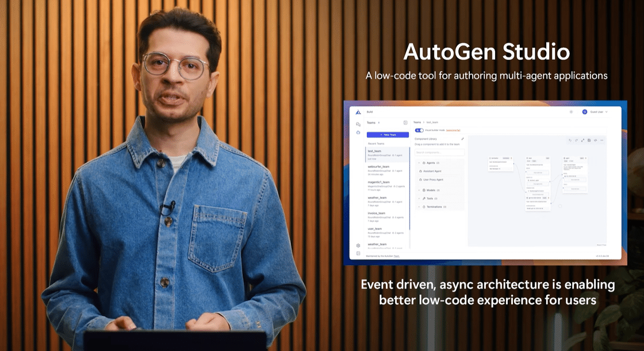Click the save icon above the team canvas
Viewport: 644px width, 351px height.
[589, 140]
